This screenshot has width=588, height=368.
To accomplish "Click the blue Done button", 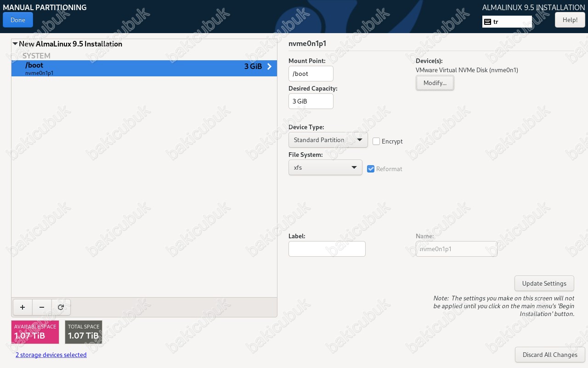I will [18, 20].
